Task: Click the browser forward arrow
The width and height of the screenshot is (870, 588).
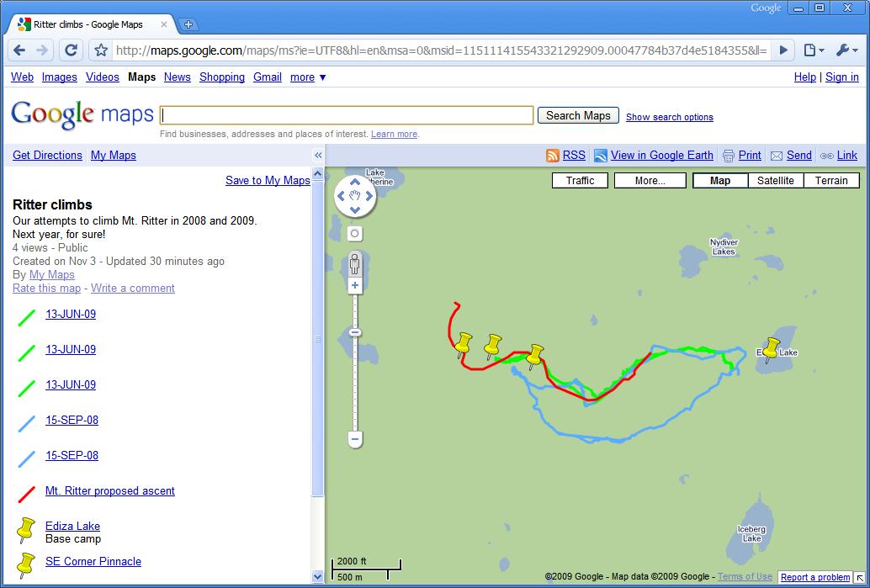Action: click(42, 50)
